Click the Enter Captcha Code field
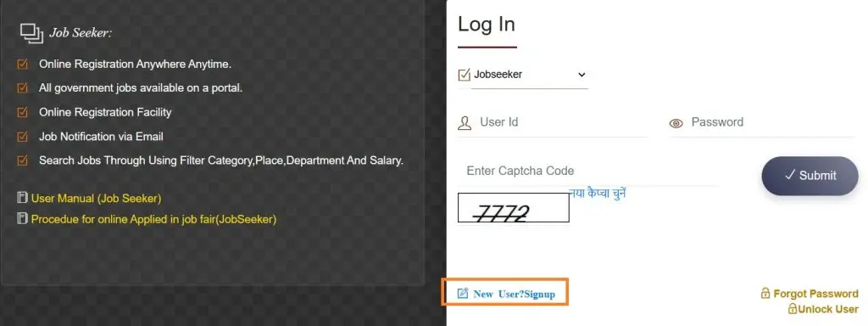868x326 pixels. (x=588, y=171)
